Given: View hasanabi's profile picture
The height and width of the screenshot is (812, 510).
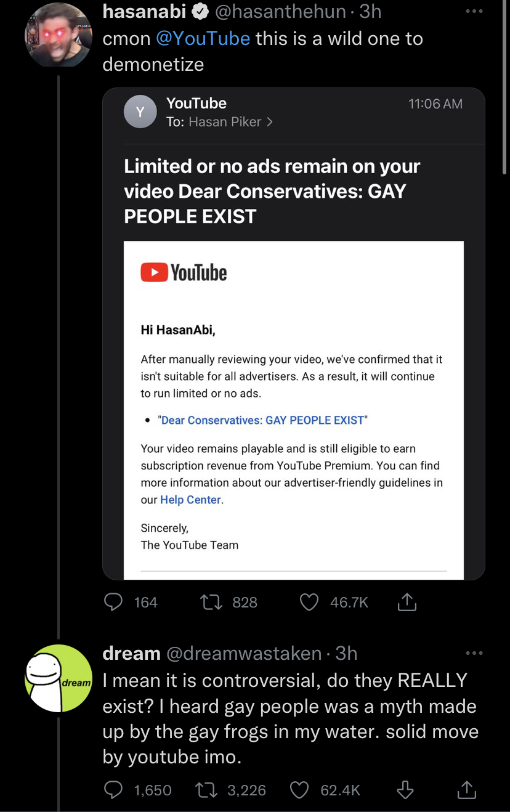Looking at the screenshot, I should tap(58, 35).
